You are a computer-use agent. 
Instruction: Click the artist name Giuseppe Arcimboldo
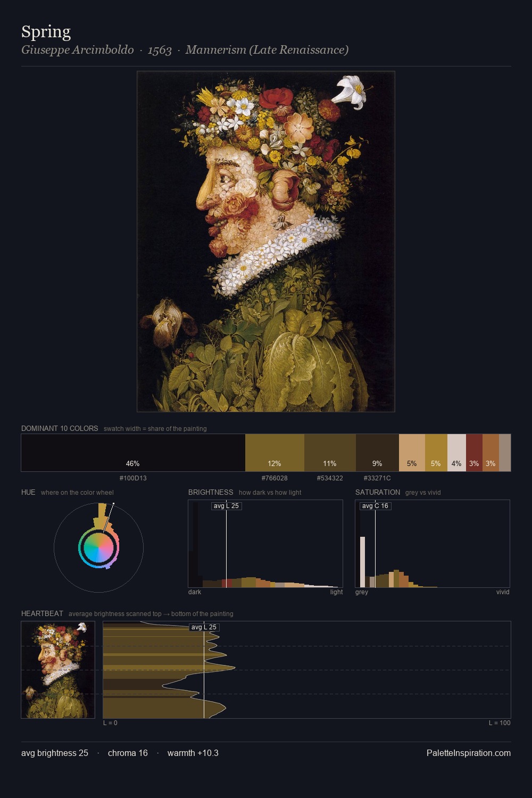tap(78, 50)
